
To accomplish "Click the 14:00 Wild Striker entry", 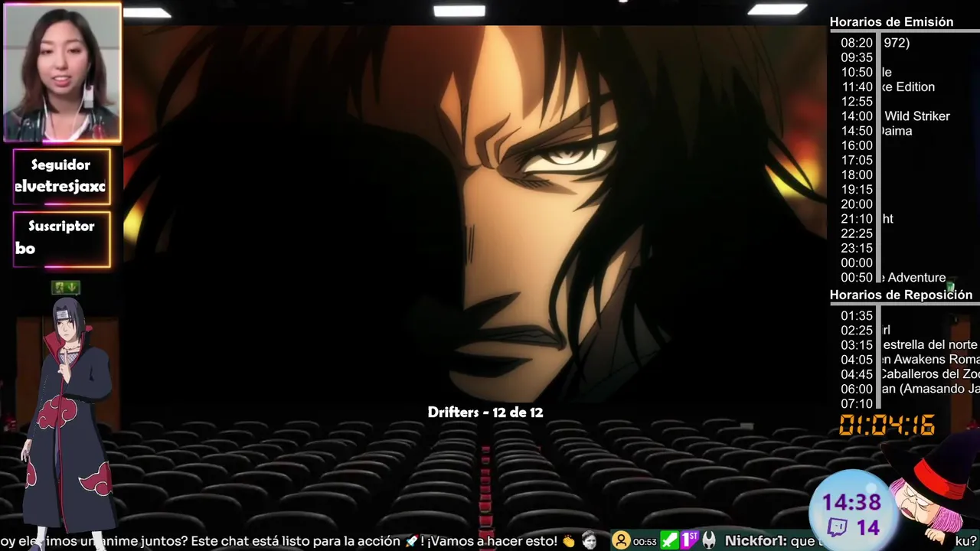I will click(895, 116).
